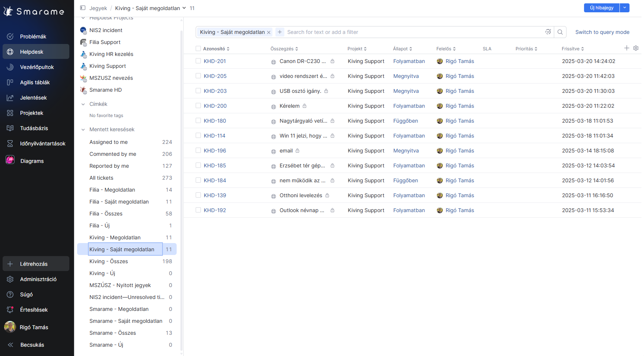Add a column with the plus icon
The image size is (644, 356).
tap(626, 48)
